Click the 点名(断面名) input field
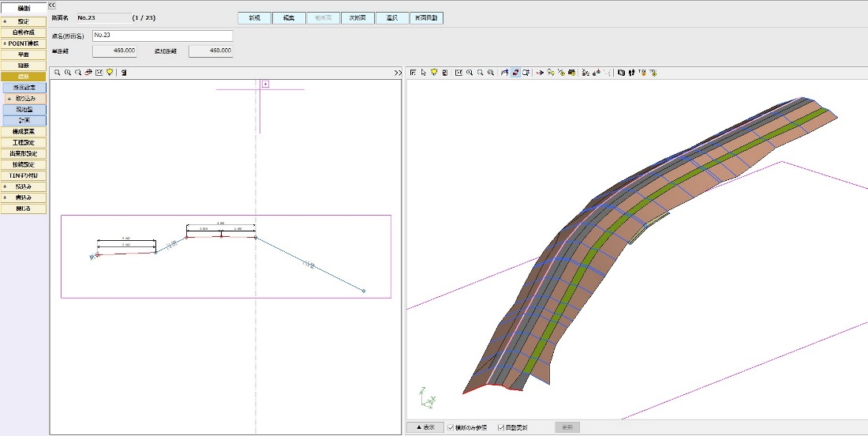 tap(163, 36)
